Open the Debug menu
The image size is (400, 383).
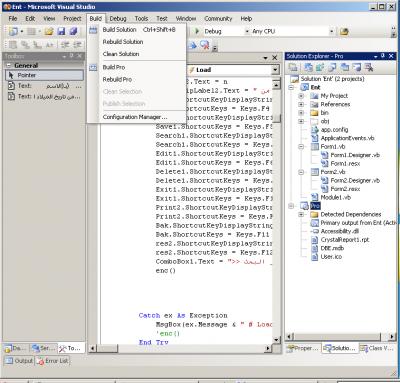pyautogui.click(x=118, y=19)
